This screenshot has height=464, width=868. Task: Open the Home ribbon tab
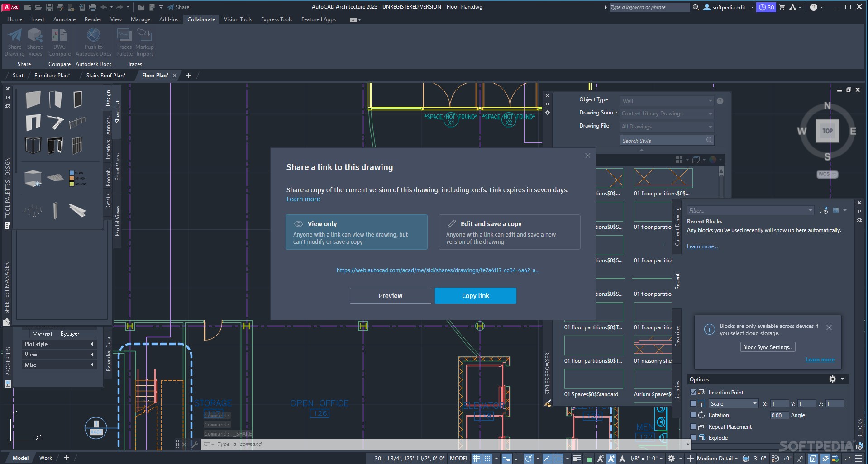[14, 19]
